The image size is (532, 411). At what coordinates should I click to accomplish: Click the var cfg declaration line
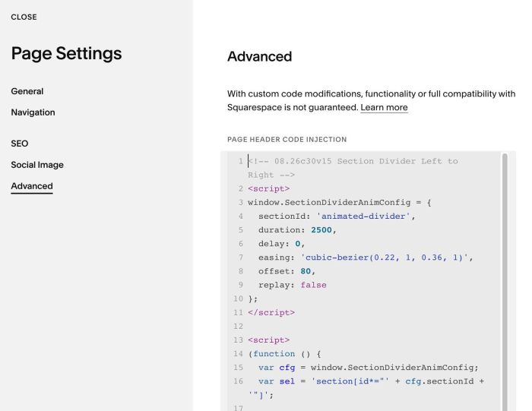point(368,367)
